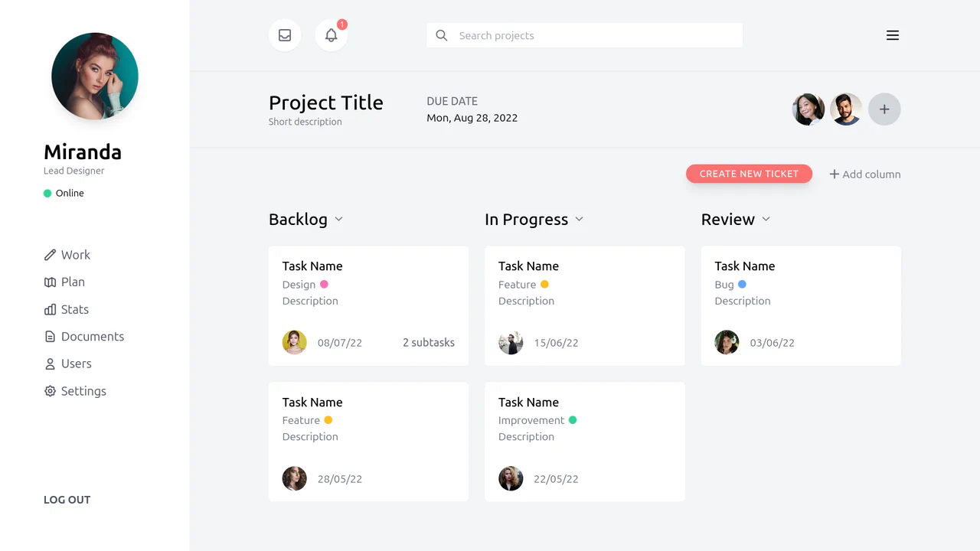Click assignee avatar on 15/06/22 task
This screenshot has height=551, width=980.
511,343
